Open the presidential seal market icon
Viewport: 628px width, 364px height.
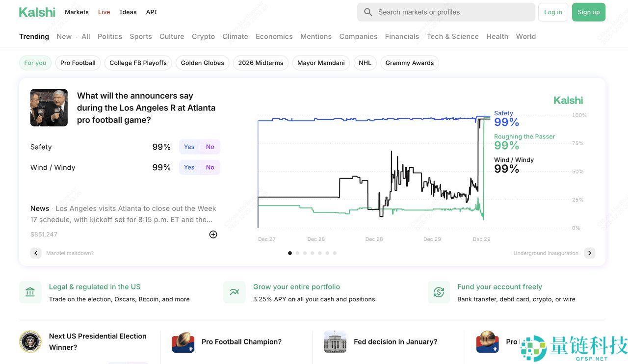[30, 341]
